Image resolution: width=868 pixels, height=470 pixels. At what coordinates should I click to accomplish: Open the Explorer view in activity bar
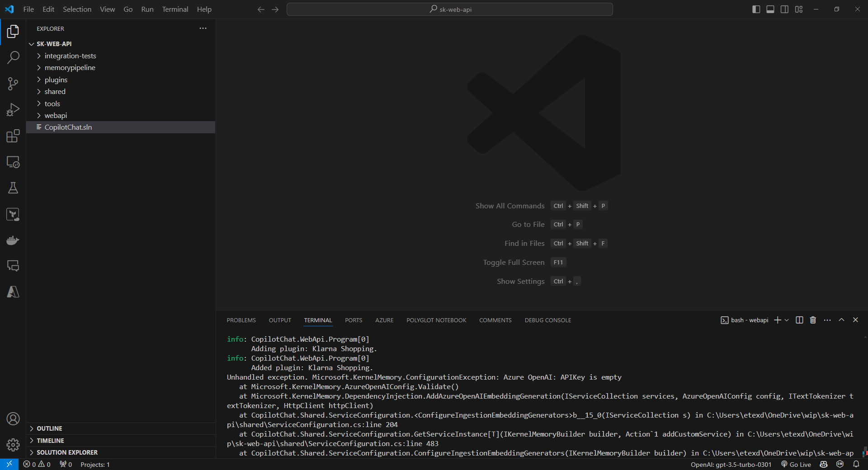tap(13, 31)
